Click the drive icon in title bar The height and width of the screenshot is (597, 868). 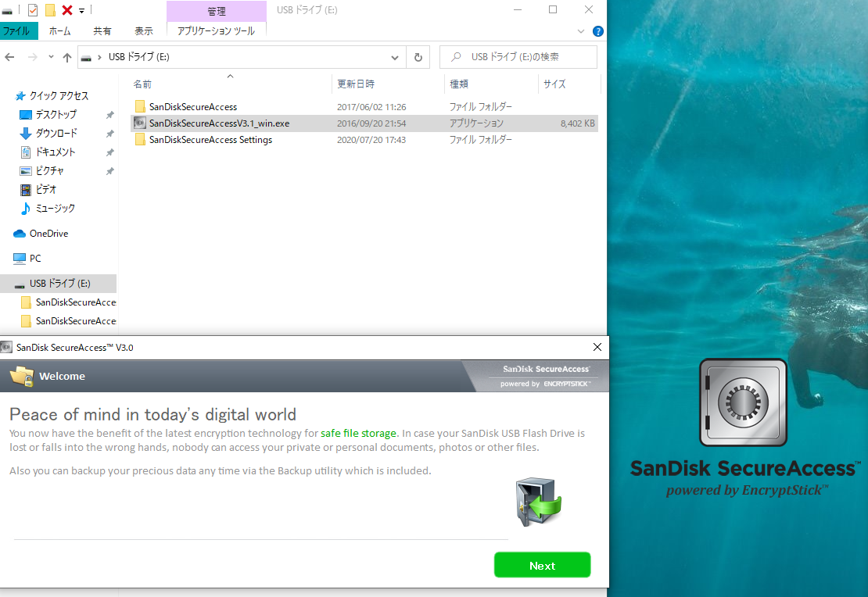point(7,10)
